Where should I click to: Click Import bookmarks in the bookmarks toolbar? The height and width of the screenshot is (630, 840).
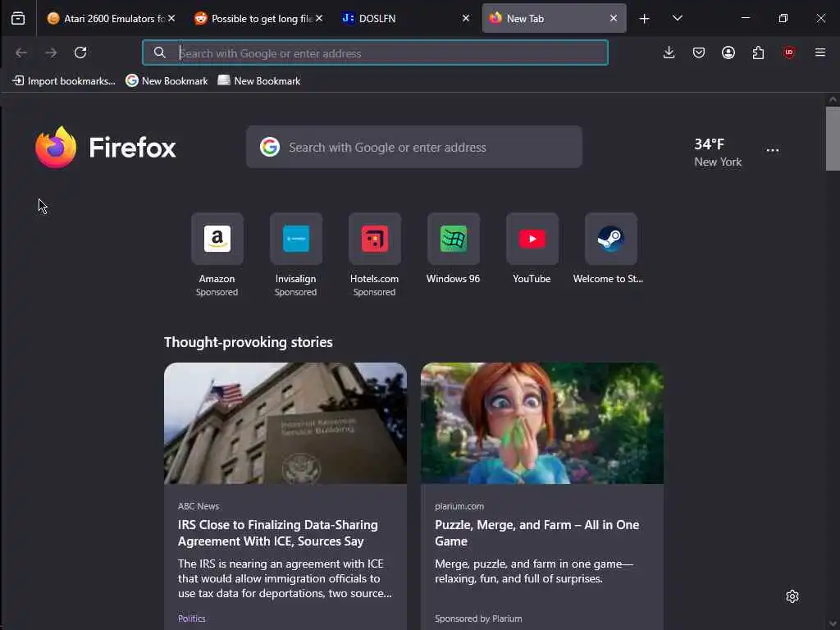(x=64, y=81)
